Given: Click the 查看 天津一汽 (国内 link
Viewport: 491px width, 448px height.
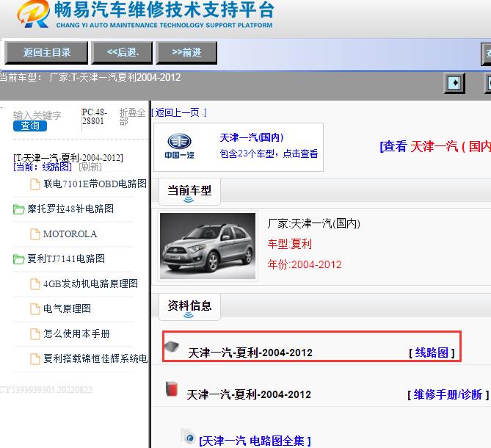Looking at the screenshot, I should [x=435, y=146].
